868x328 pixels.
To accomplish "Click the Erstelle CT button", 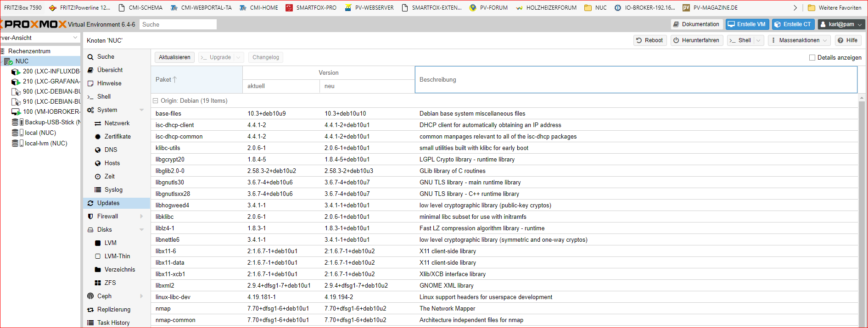I will (793, 24).
